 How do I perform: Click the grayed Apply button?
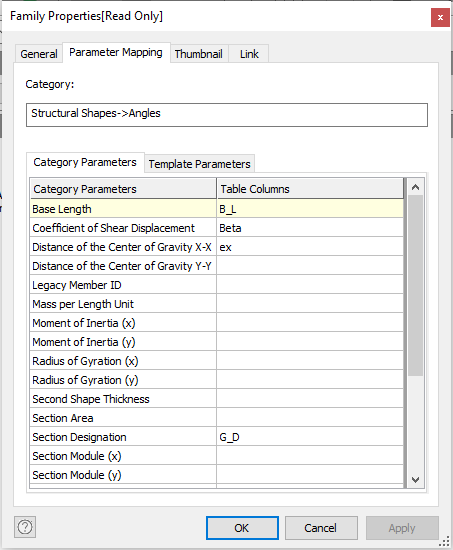click(402, 528)
